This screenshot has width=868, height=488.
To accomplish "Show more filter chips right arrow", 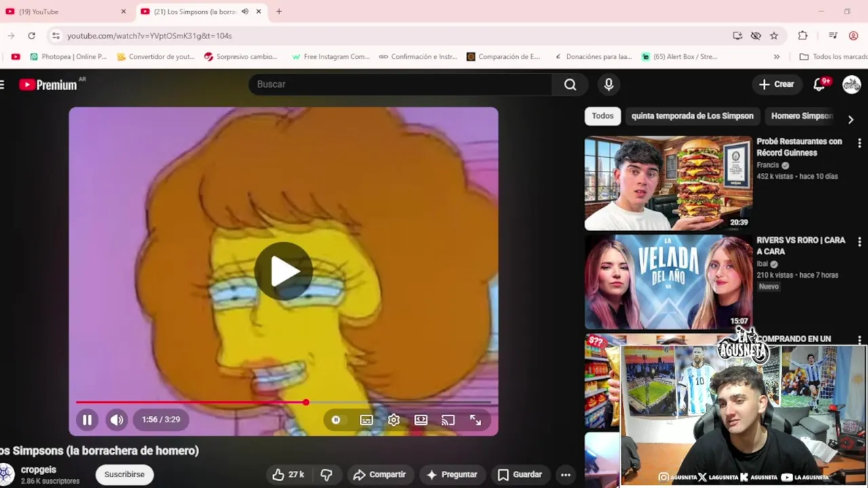I will coord(850,119).
